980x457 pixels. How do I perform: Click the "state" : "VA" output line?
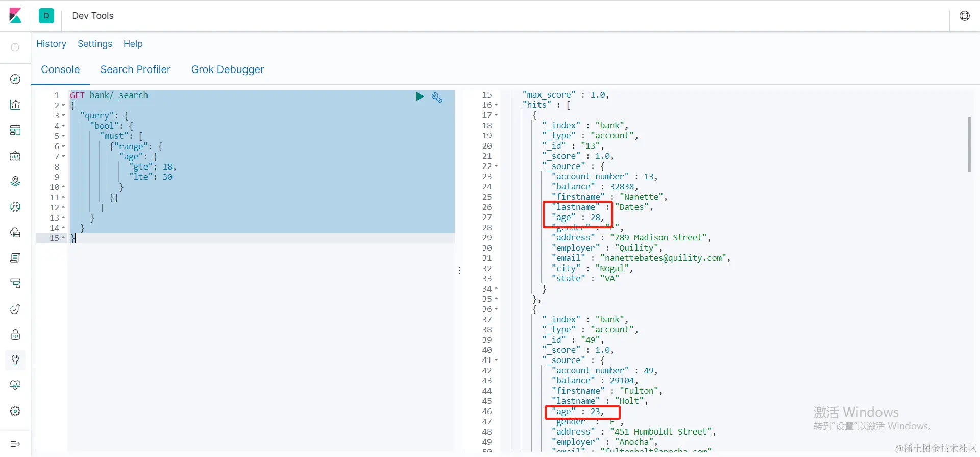[585, 279]
